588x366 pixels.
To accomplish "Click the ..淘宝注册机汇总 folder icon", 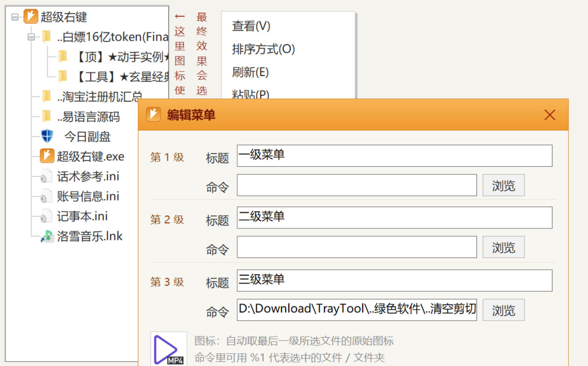I will tap(47, 96).
